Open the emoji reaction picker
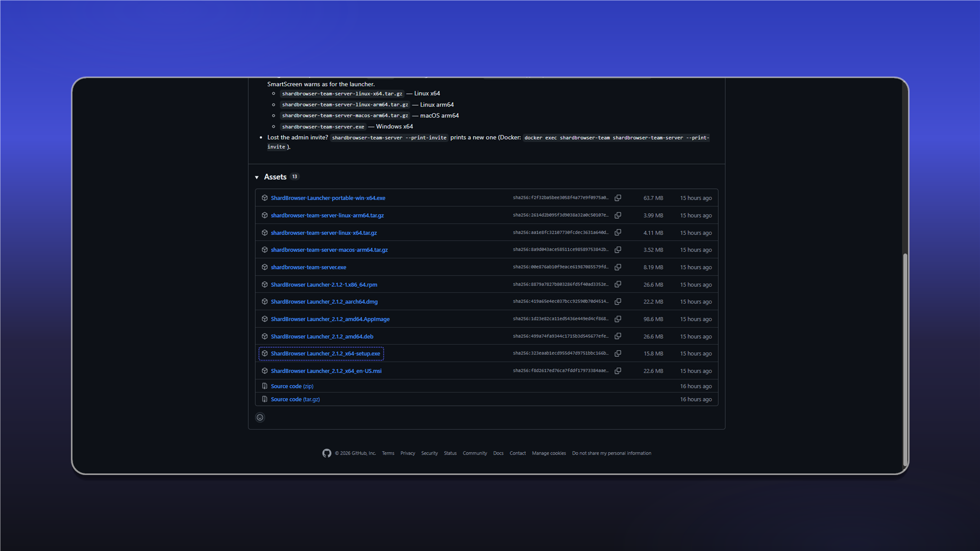This screenshot has height=551, width=980. (x=260, y=417)
